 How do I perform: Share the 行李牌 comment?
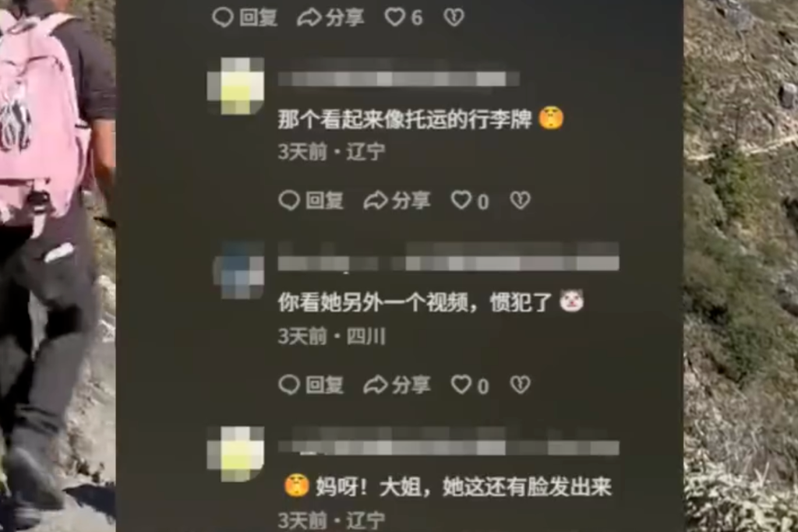pos(397,200)
